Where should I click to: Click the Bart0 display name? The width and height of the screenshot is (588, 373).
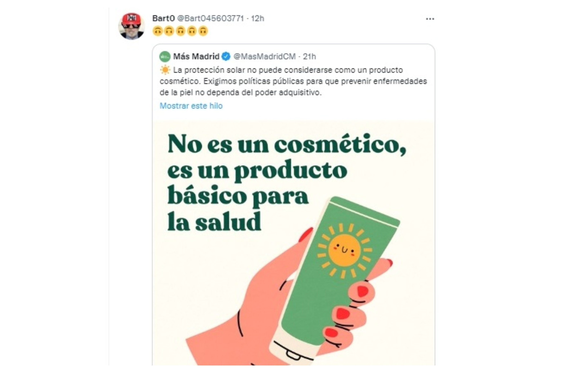coord(163,18)
